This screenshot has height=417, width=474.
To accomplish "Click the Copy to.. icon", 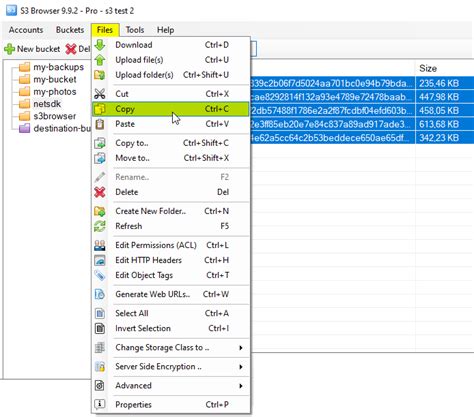I will (x=100, y=143).
